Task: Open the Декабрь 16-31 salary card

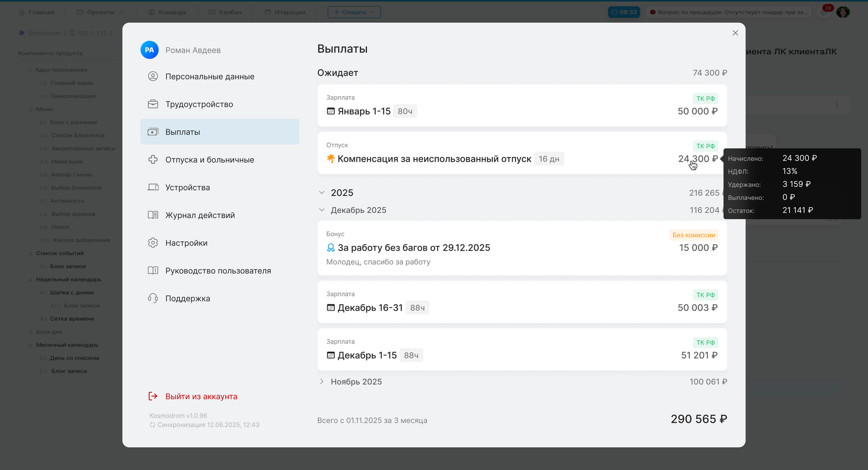Action: point(522,302)
